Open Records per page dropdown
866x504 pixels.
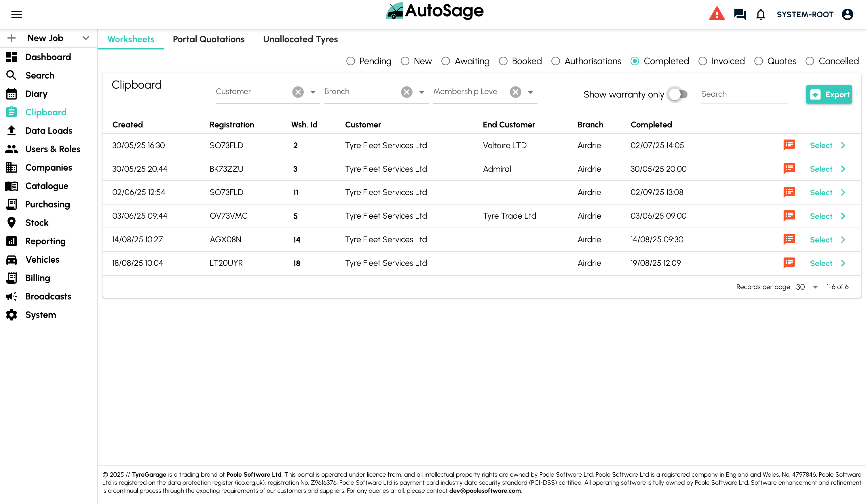click(x=815, y=287)
